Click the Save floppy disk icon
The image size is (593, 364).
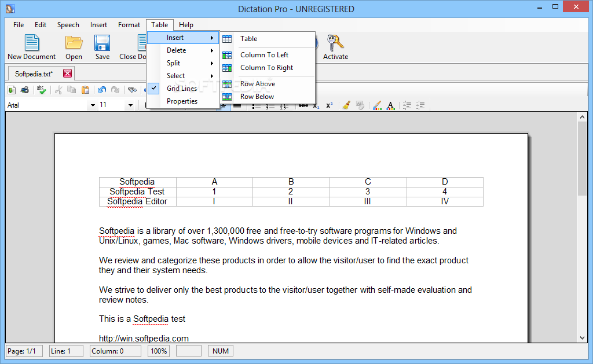(102, 43)
